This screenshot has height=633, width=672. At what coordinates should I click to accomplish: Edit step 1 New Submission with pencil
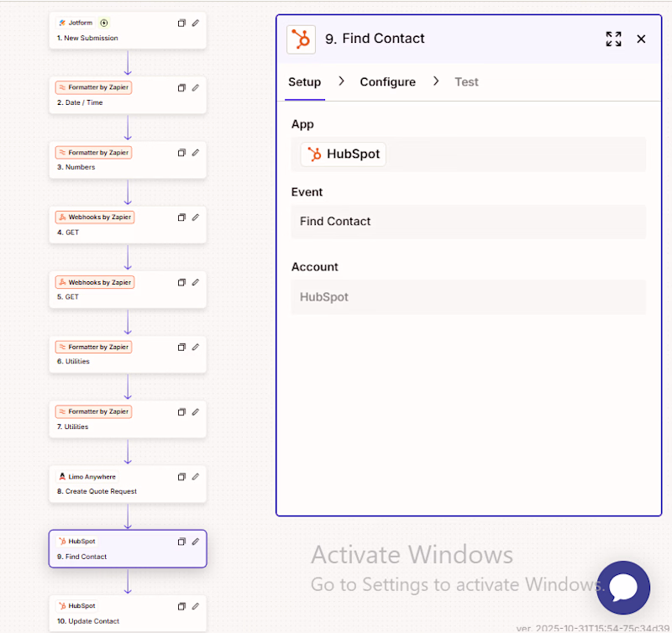[196, 24]
